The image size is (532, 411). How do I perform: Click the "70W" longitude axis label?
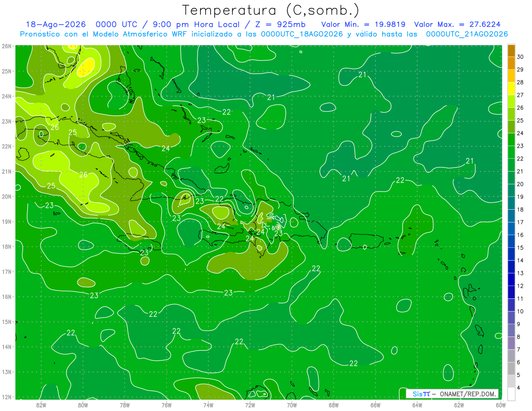click(x=292, y=404)
